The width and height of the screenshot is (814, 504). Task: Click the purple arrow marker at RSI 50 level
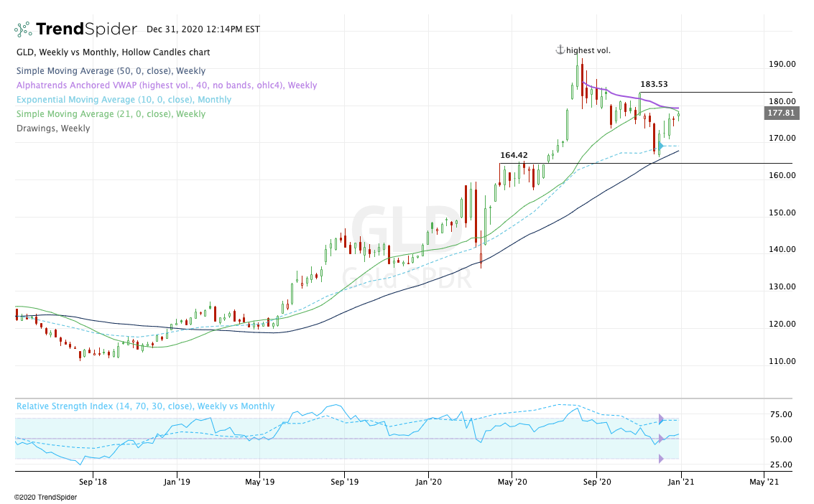pyautogui.click(x=661, y=439)
